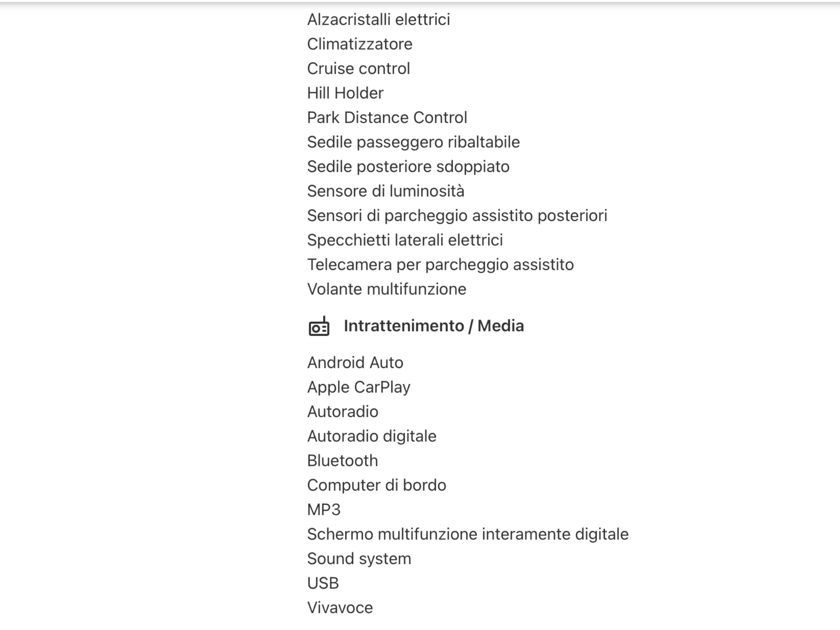This screenshot has height=630, width=840.
Task: Click Telecamera per parcheggio assistito
Action: pos(440,265)
